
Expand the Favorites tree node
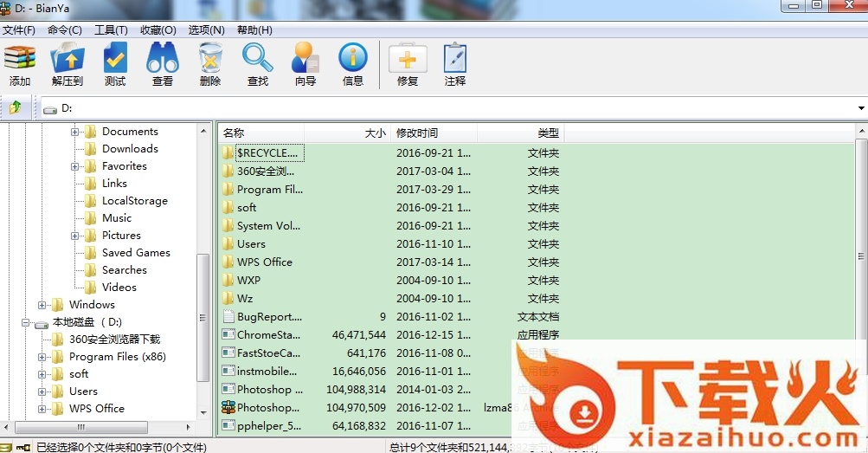point(74,166)
